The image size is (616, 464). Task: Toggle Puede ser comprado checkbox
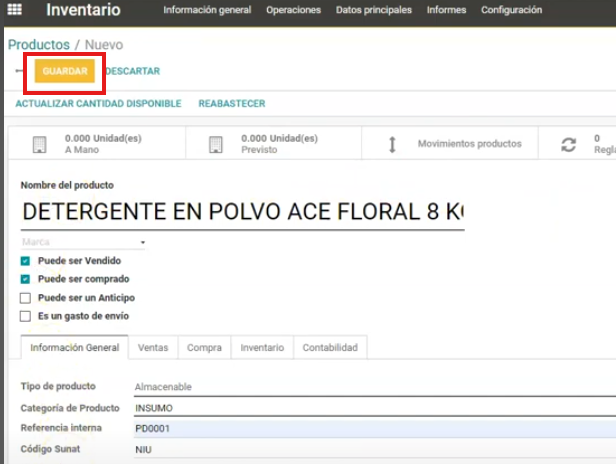pos(26,279)
